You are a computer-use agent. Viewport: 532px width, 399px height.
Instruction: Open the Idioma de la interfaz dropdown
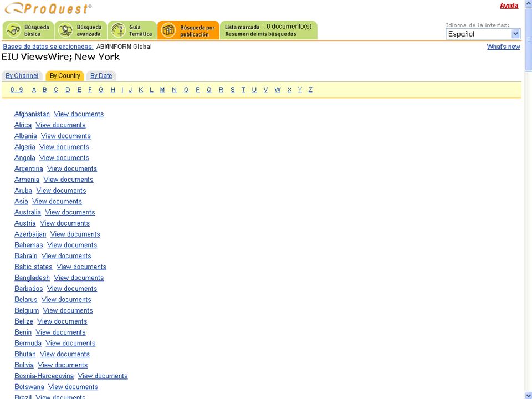click(x=483, y=34)
